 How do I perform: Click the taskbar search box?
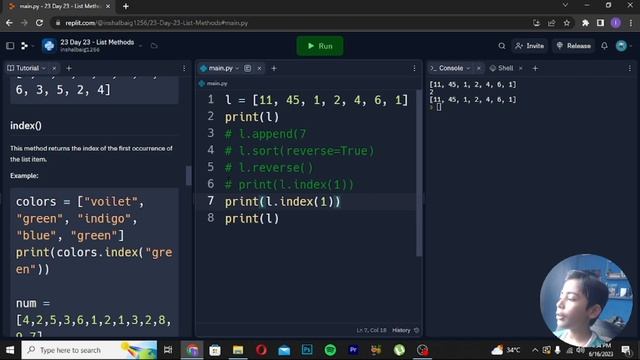89,350
